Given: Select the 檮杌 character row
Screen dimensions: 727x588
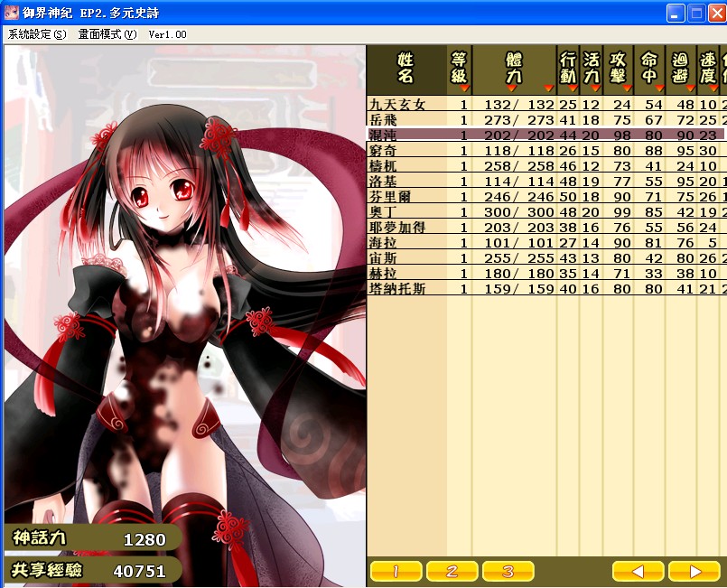Looking at the screenshot, I should pyautogui.click(x=546, y=165).
